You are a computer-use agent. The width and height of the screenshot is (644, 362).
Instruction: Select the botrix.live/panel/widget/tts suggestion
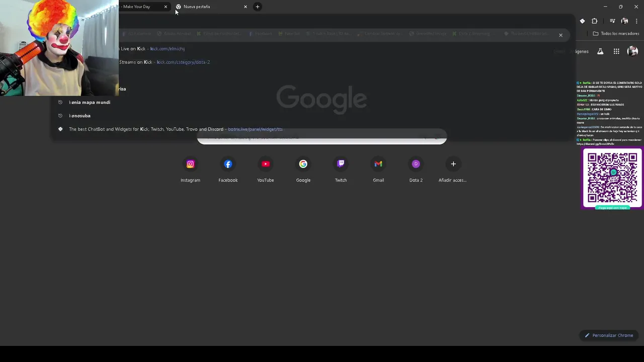point(312,129)
